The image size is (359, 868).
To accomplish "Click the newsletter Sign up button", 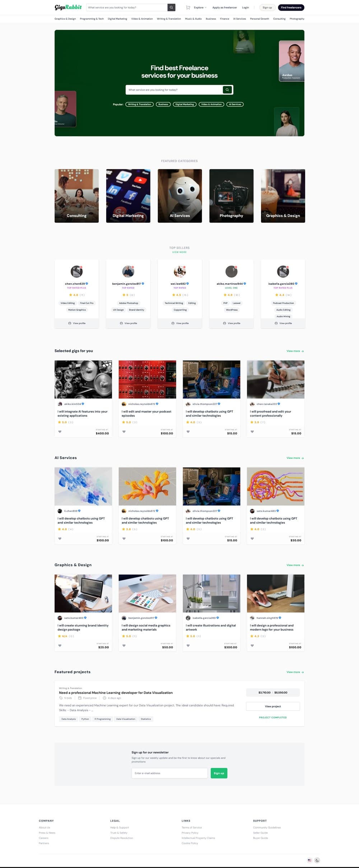I will (219, 773).
